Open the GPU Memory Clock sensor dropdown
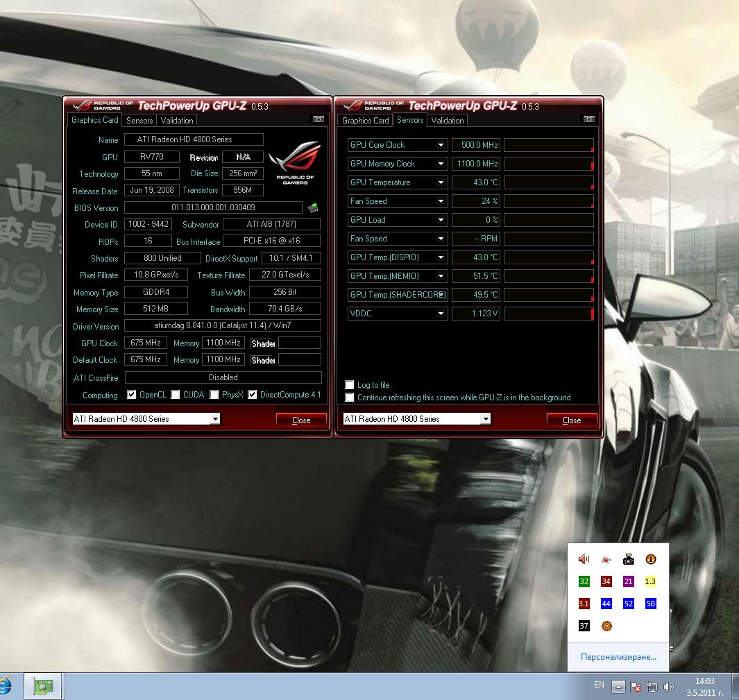The height and width of the screenshot is (700, 739). click(441, 164)
